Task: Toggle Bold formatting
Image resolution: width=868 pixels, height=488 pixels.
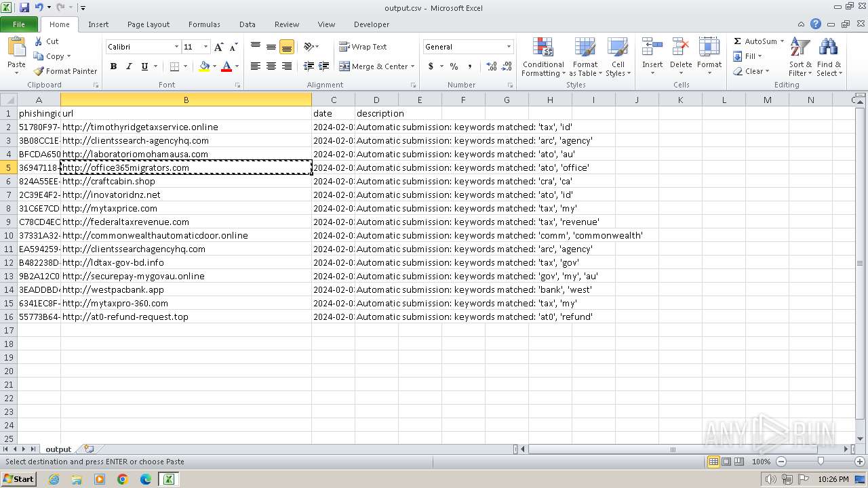Action: pyautogui.click(x=113, y=66)
